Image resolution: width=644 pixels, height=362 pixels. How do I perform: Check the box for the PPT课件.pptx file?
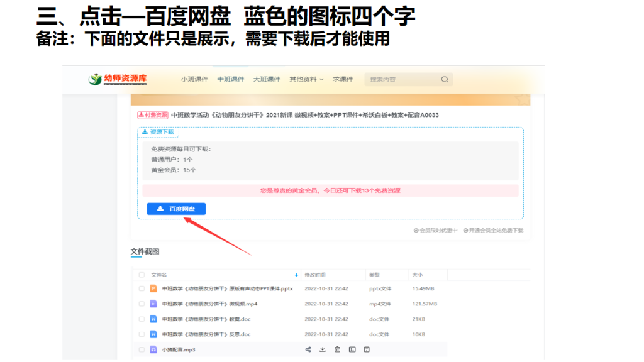point(142,288)
